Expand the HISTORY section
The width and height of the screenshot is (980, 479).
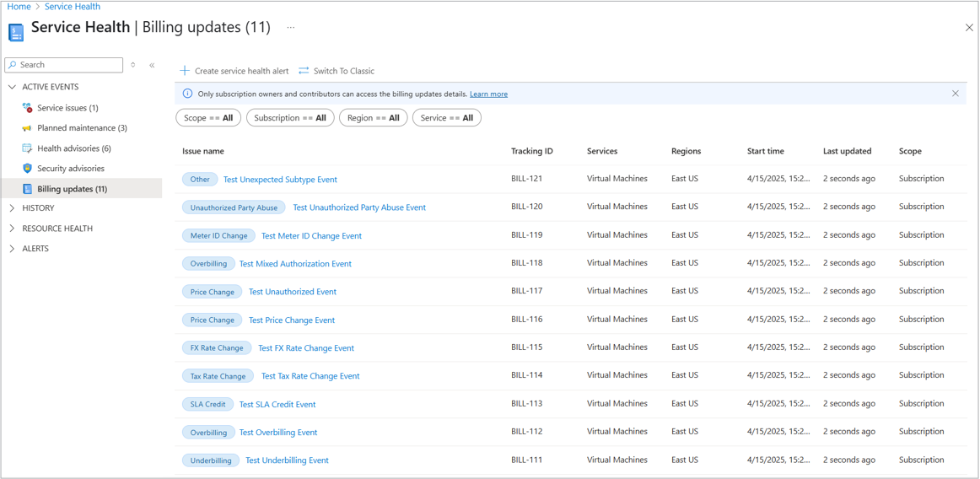coord(12,208)
